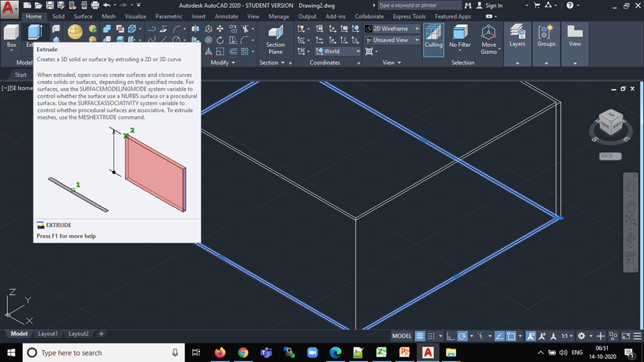Toggle ortho mode in status bar
The image size is (644, 362).
click(450, 336)
